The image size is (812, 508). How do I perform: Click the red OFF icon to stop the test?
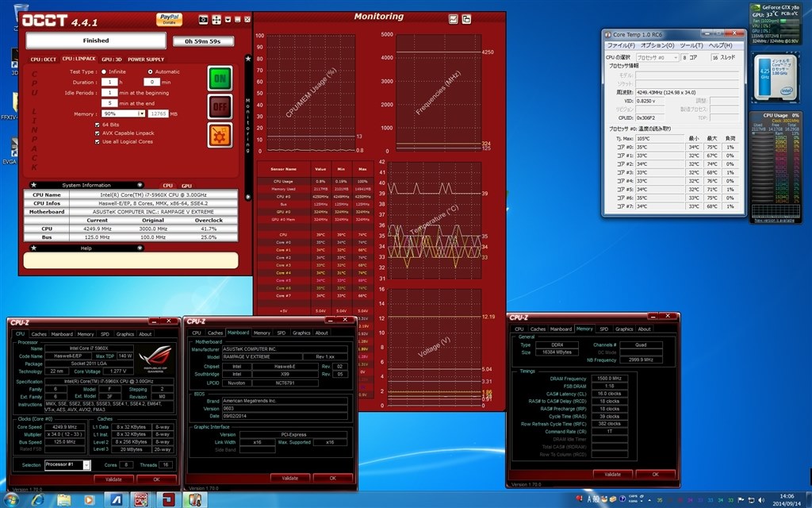coord(219,106)
